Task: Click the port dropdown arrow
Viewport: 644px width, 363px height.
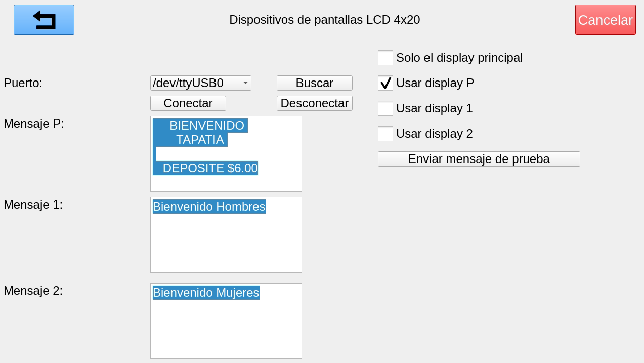Action: (245, 83)
